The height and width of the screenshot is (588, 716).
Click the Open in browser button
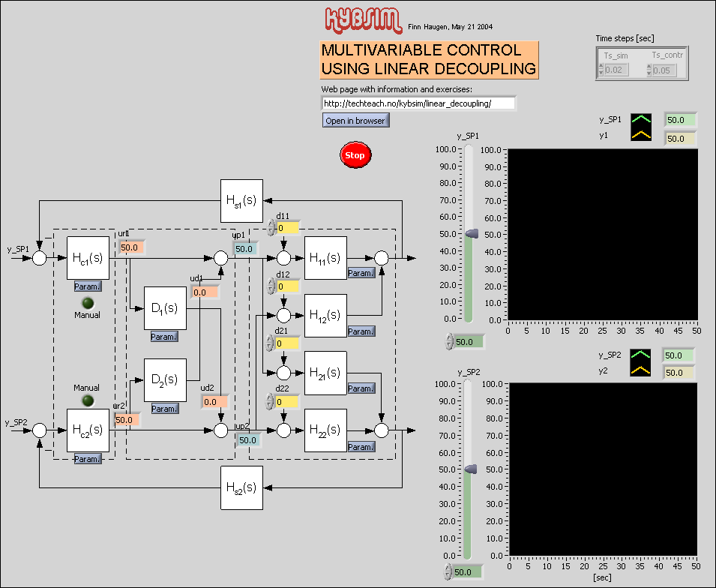click(355, 120)
